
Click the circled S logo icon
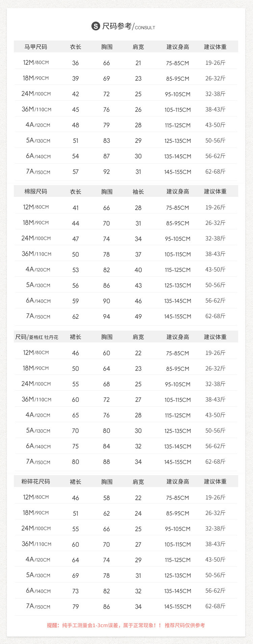pos(96,26)
